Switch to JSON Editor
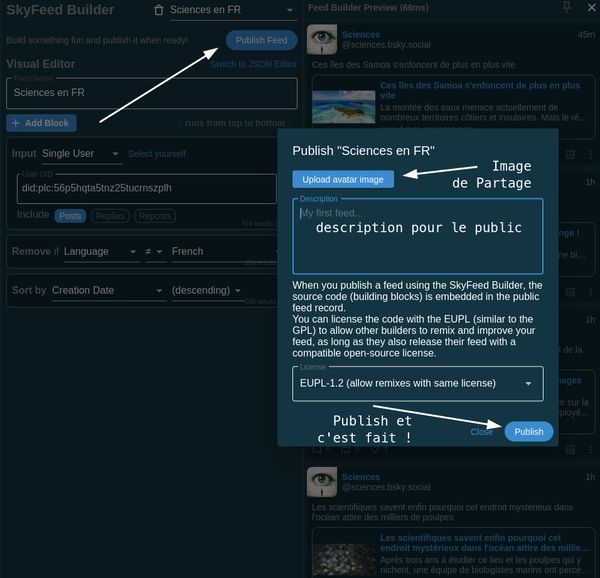Viewport: 600px width, 578px height. (x=253, y=64)
